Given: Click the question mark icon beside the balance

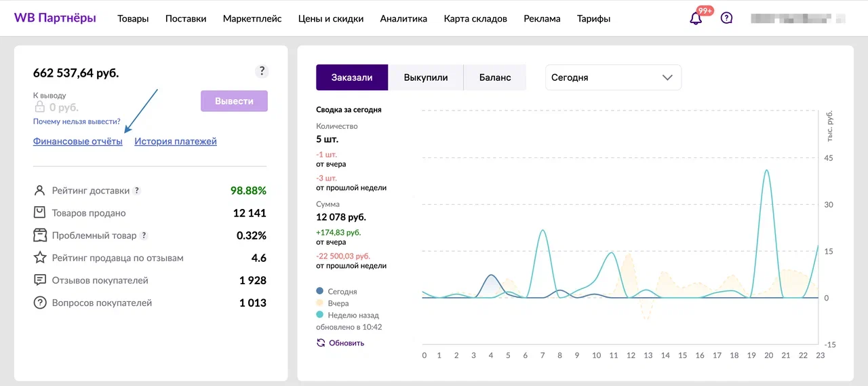Looking at the screenshot, I should pos(262,71).
